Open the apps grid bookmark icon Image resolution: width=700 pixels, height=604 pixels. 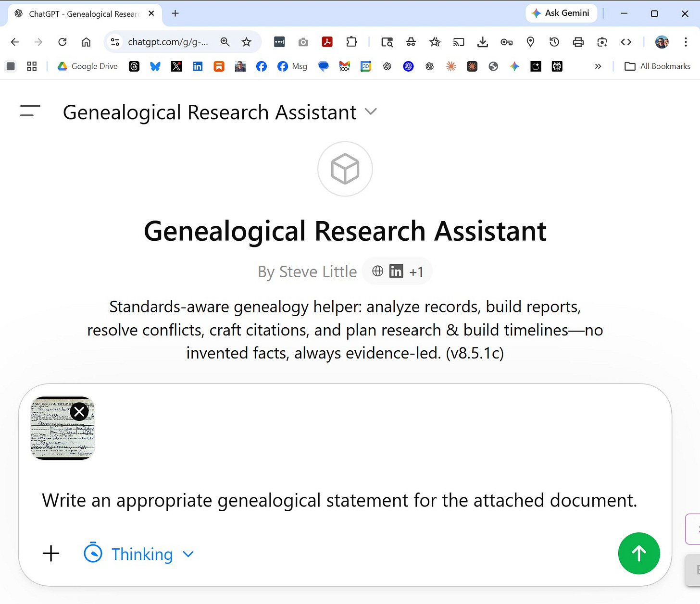32,66
